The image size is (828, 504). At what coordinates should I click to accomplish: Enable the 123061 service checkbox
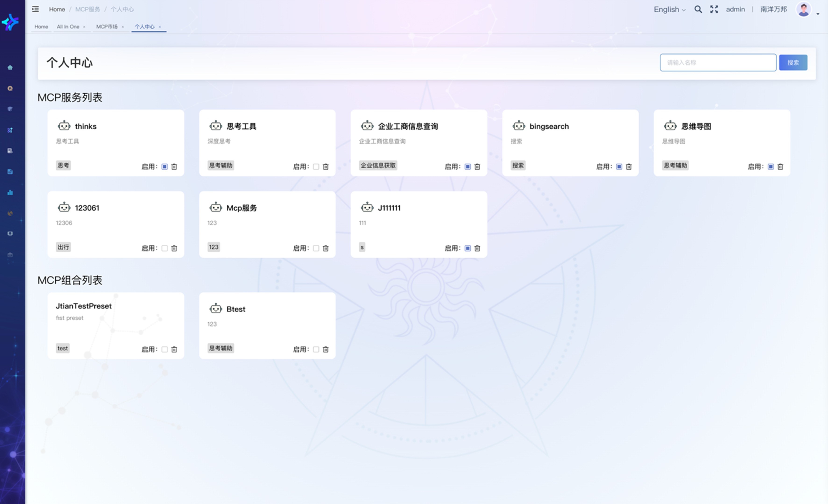tap(164, 248)
